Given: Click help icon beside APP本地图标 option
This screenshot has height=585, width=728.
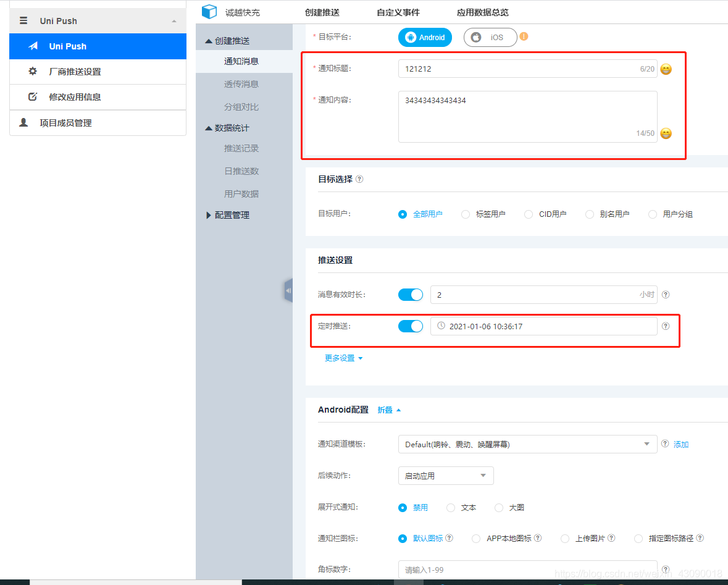Looking at the screenshot, I should point(538,537).
